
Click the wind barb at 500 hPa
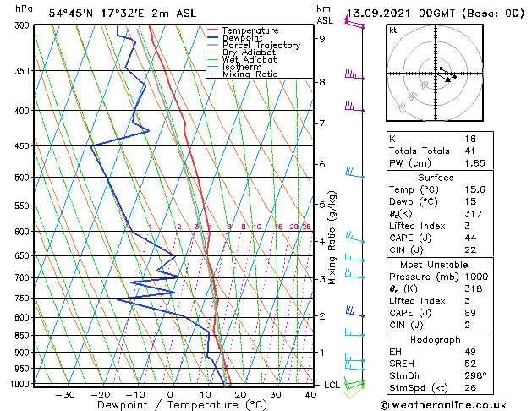[x=354, y=173]
